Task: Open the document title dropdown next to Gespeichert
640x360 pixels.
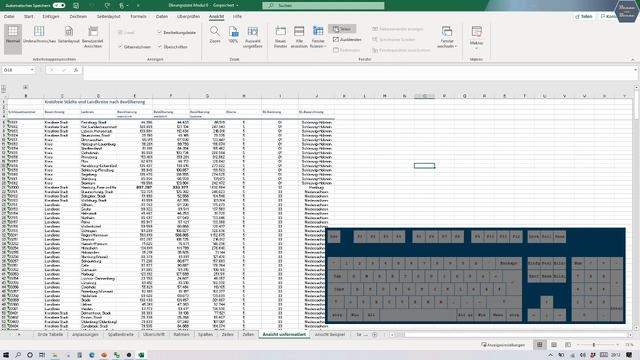Action: pos(237,6)
